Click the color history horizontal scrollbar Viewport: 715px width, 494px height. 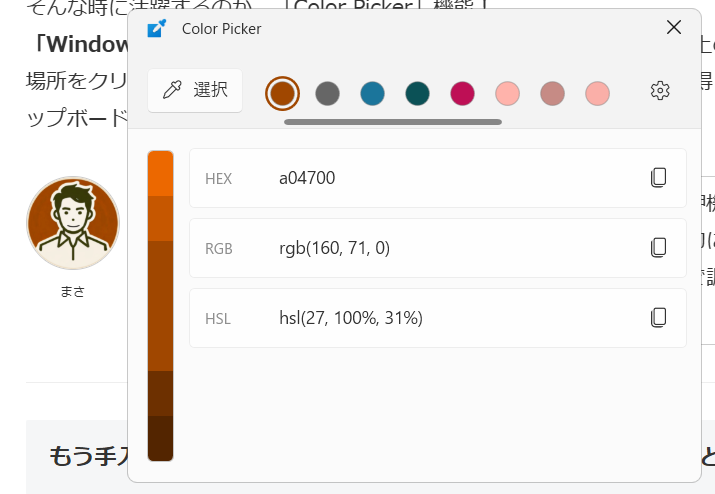tap(392, 122)
